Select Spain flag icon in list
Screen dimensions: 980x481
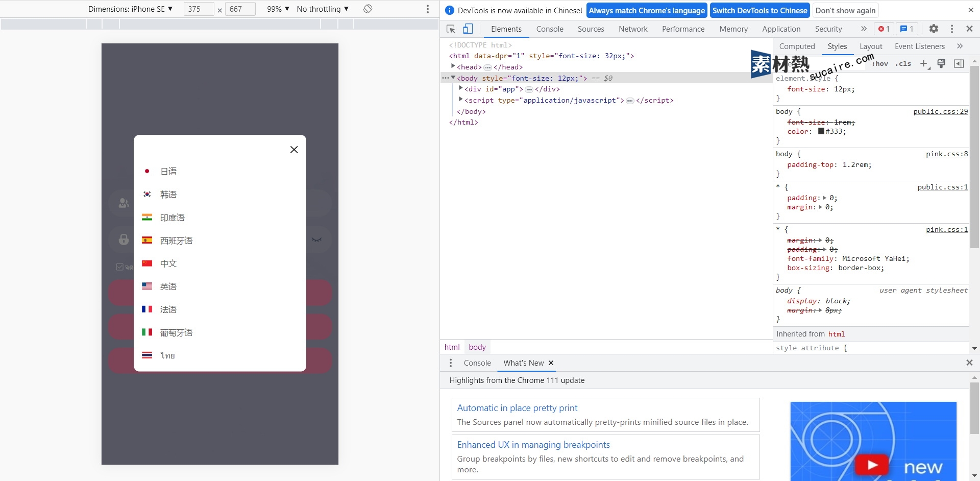point(147,240)
